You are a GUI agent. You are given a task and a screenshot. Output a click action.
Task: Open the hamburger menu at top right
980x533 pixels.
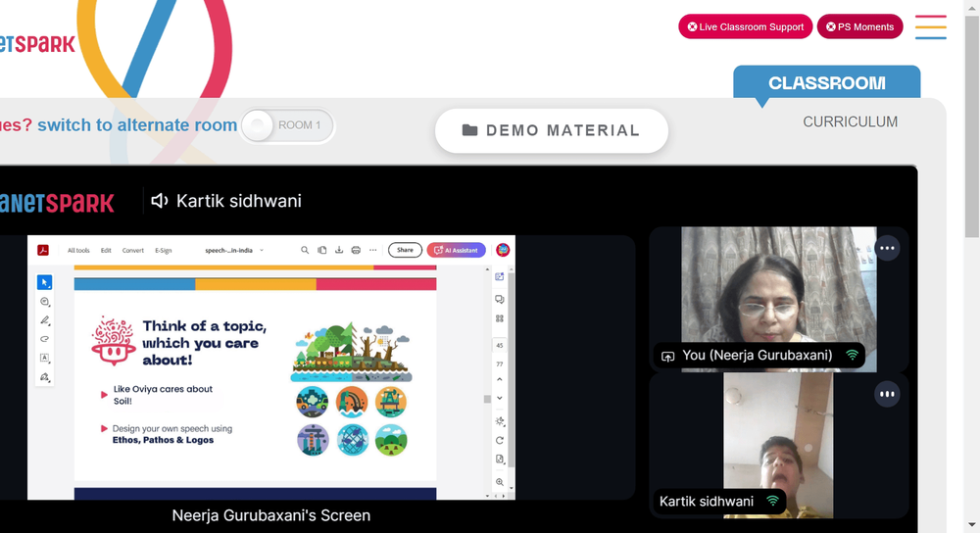coord(931,26)
